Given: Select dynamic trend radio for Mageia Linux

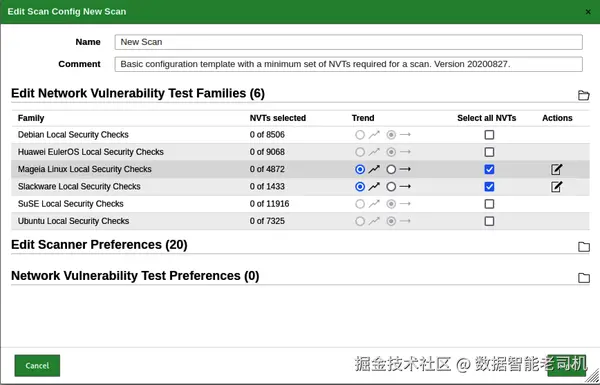Looking at the screenshot, I should 360,169.
